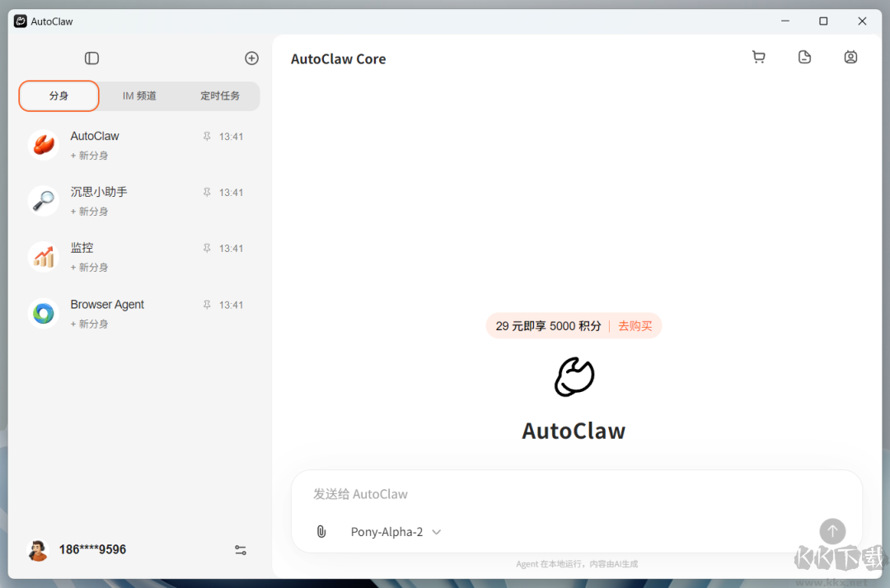Create new agent with plus icon
890x588 pixels.
pos(251,58)
